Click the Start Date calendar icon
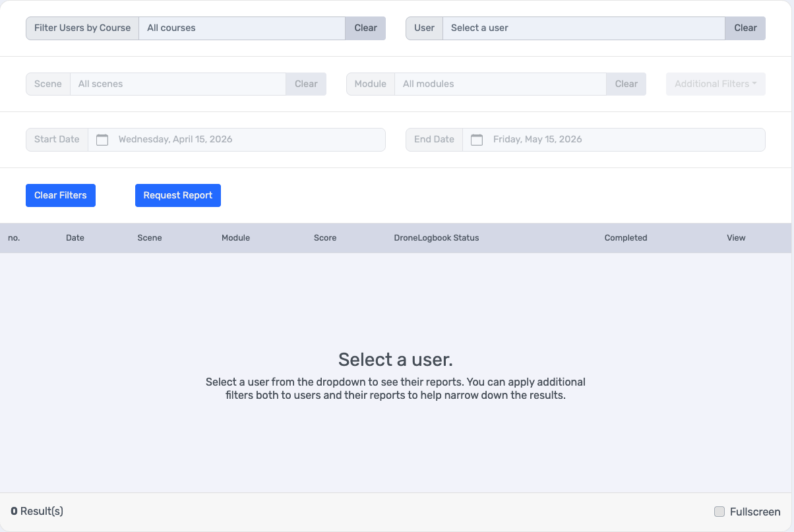The width and height of the screenshot is (794, 532). point(102,140)
